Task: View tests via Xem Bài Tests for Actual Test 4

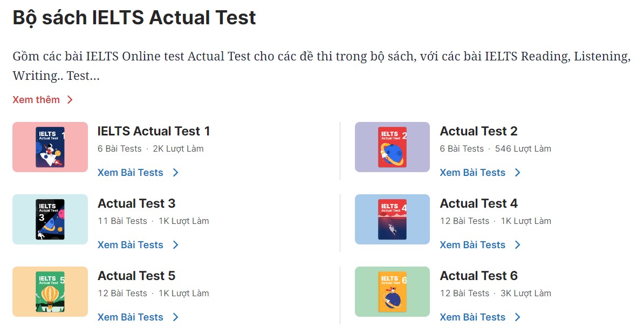Action: click(472, 245)
